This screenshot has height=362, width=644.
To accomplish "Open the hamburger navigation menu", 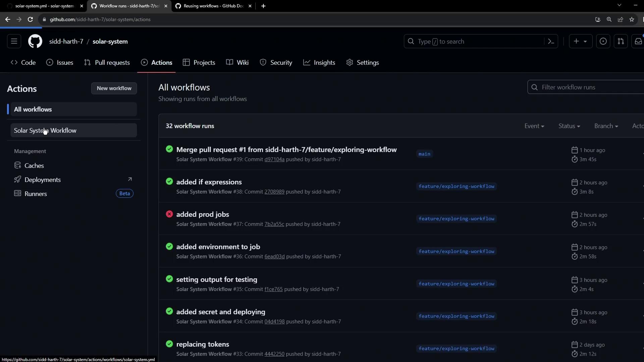I will pyautogui.click(x=14, y=41).
